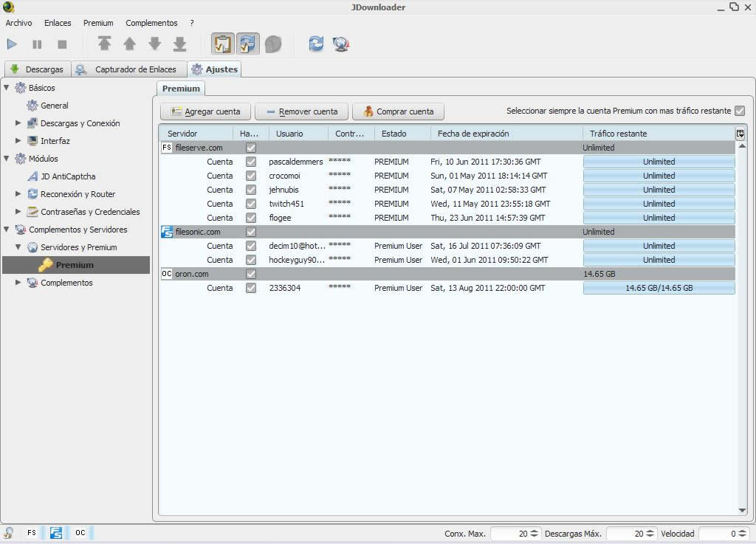Start downloads with the Play toolbar icon
Screen dimensions: 756x544
tap(12, 44)
